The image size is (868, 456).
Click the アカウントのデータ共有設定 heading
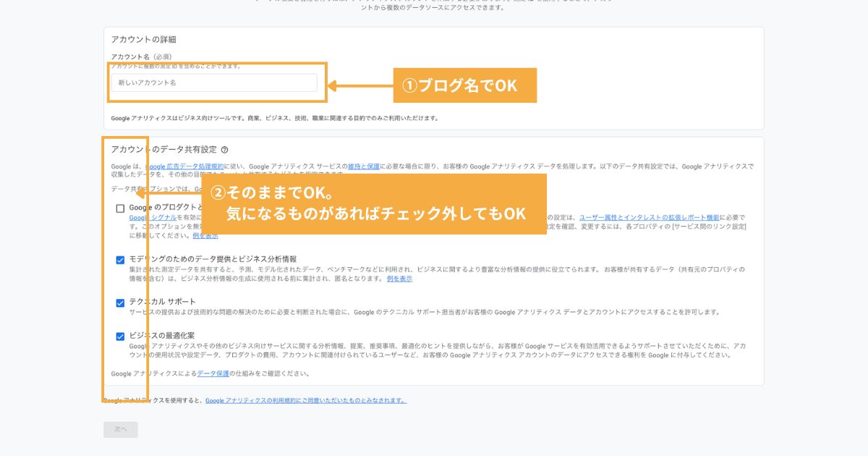coord(164,150)
